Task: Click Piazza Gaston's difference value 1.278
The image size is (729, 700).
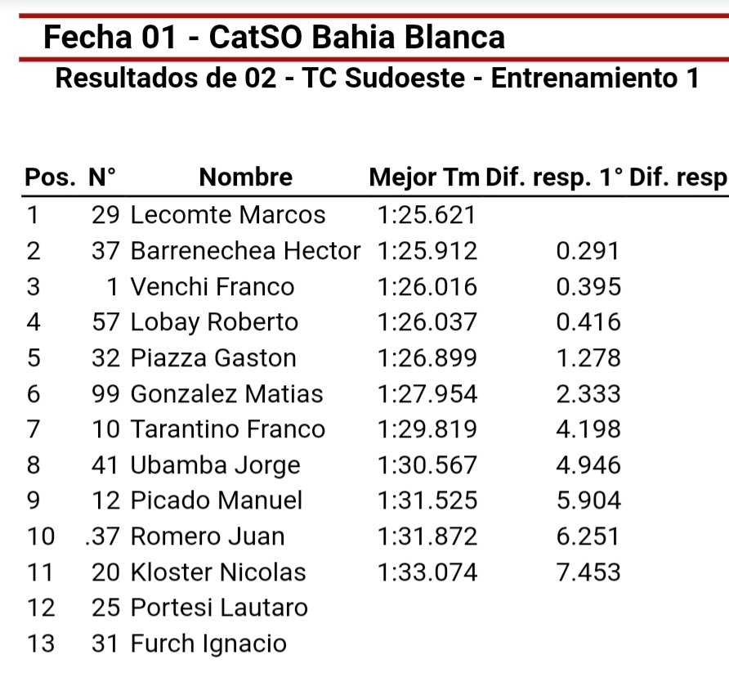Action: coord(588,358)
